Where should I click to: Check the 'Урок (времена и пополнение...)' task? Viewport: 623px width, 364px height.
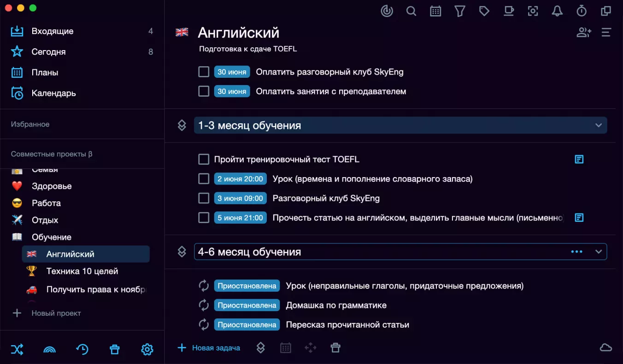coord(204,179)
